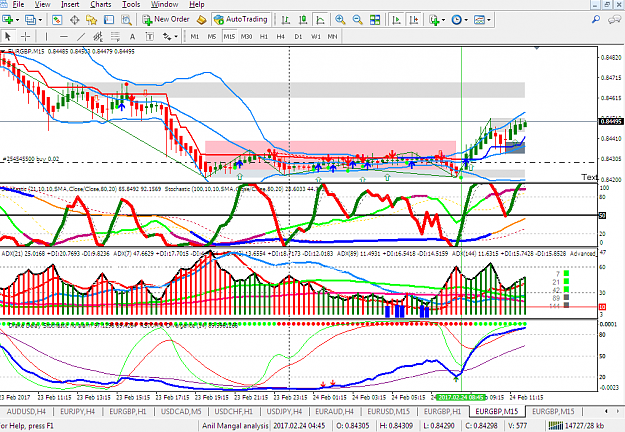
Task: Switch to W1 timeframe
Action: click(x=316, y=37)
